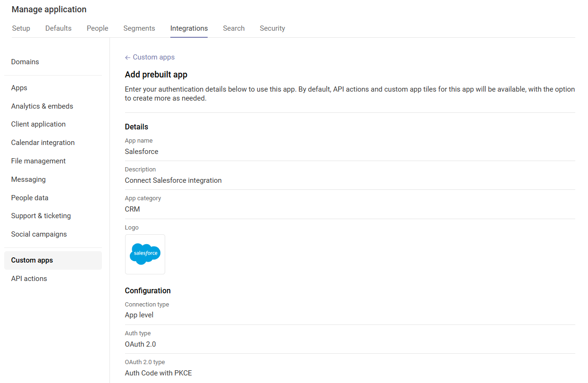Click the back arrow beside Custom apps

coord(127,58)
